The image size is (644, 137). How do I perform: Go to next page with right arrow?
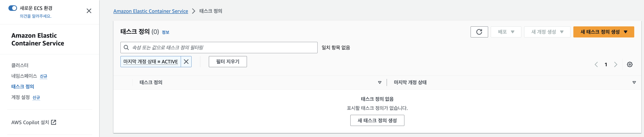pyautogui.click(x=616, y=64)
